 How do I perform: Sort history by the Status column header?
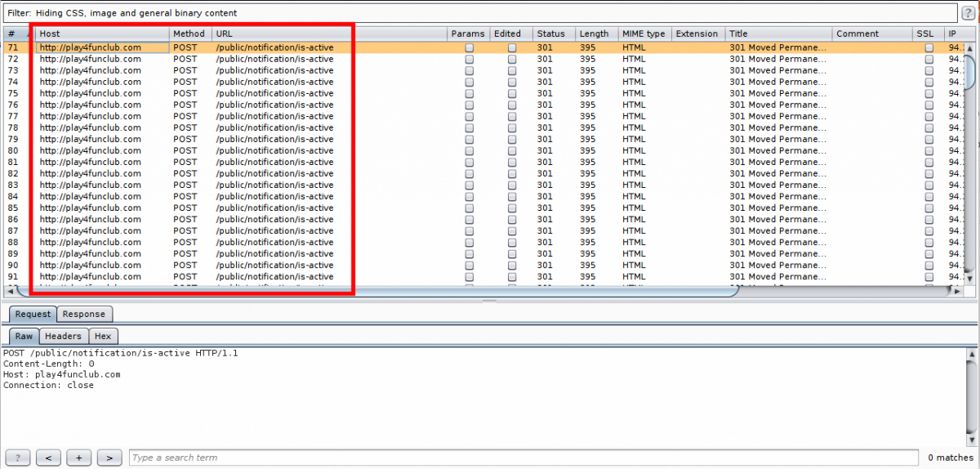click(550, 33)
